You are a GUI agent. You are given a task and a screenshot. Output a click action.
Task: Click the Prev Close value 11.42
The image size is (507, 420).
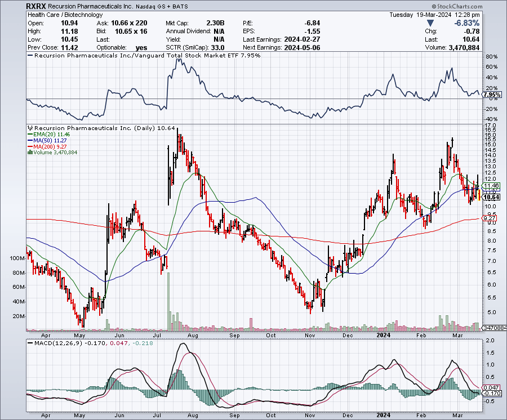pos(69,47)
